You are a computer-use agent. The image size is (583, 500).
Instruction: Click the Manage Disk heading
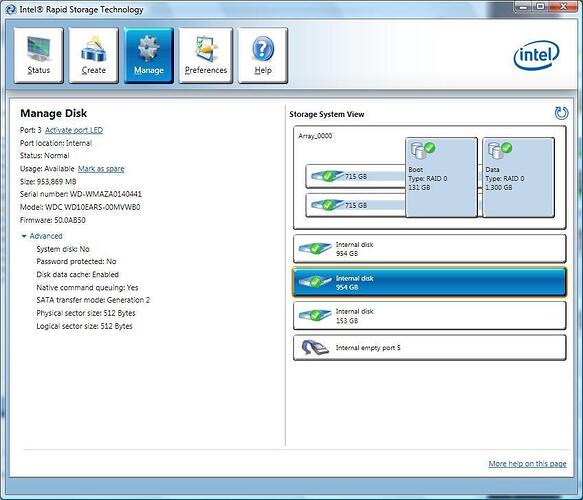pos(54,113)
